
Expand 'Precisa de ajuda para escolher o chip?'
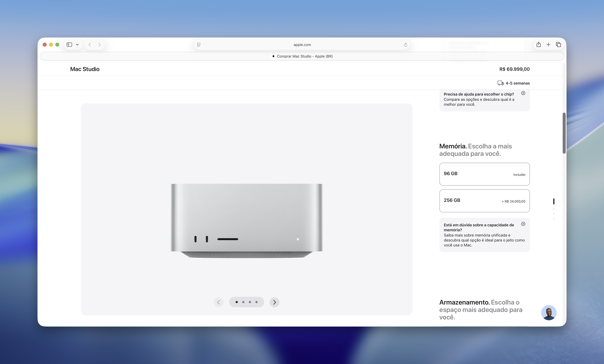[523, 93]
